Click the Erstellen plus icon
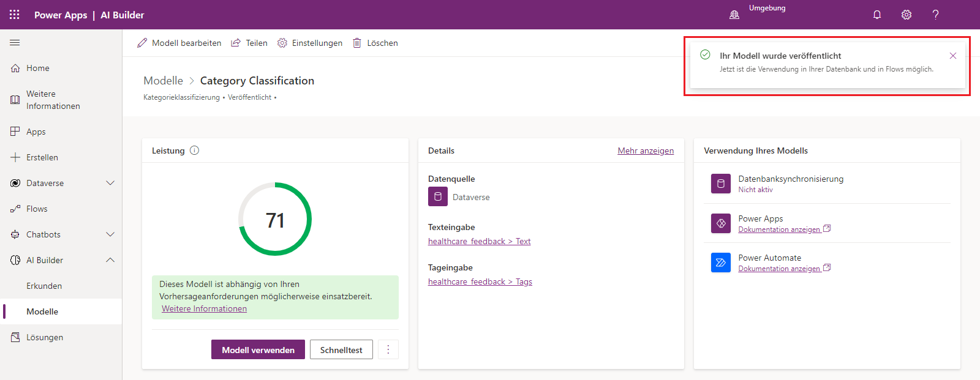The height and width of the screenshot is (380, 980). click(15, 157)
